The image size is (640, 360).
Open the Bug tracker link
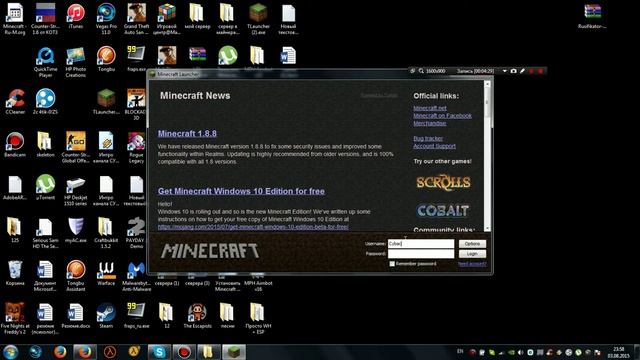click(x=428, y=138)
